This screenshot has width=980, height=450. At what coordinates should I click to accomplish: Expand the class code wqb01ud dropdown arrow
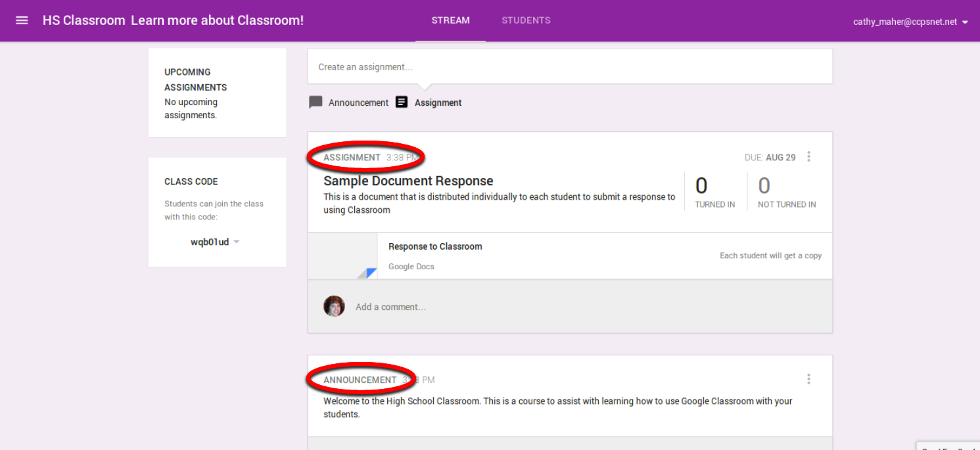[237, 242]
